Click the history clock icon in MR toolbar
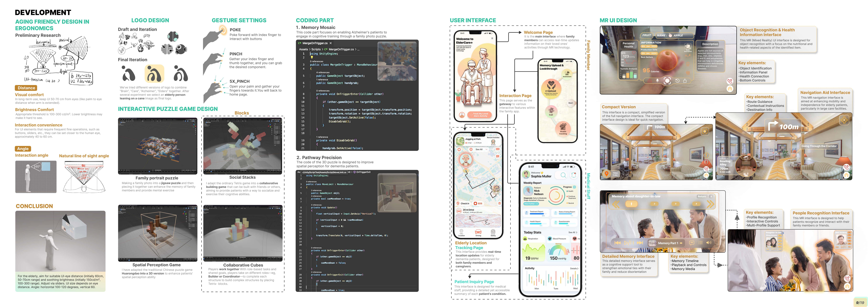This screenshot has width=868, height=307. 678,81
